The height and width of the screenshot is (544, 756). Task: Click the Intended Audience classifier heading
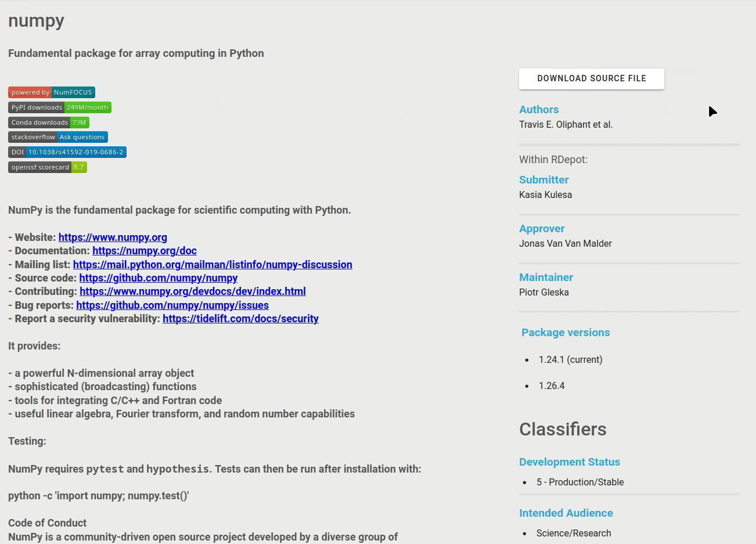(x=566, y=513)
